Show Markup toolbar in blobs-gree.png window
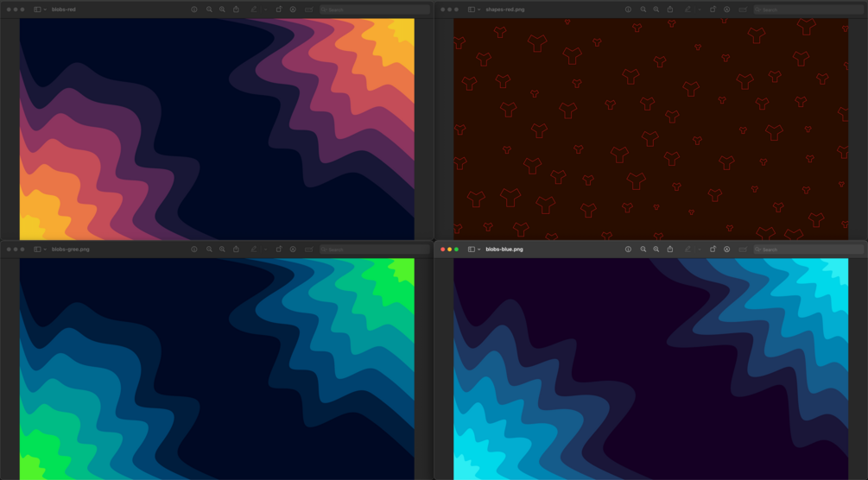Image resolution: width=868 pixels, height=480 pixels. tap(293, 249)
